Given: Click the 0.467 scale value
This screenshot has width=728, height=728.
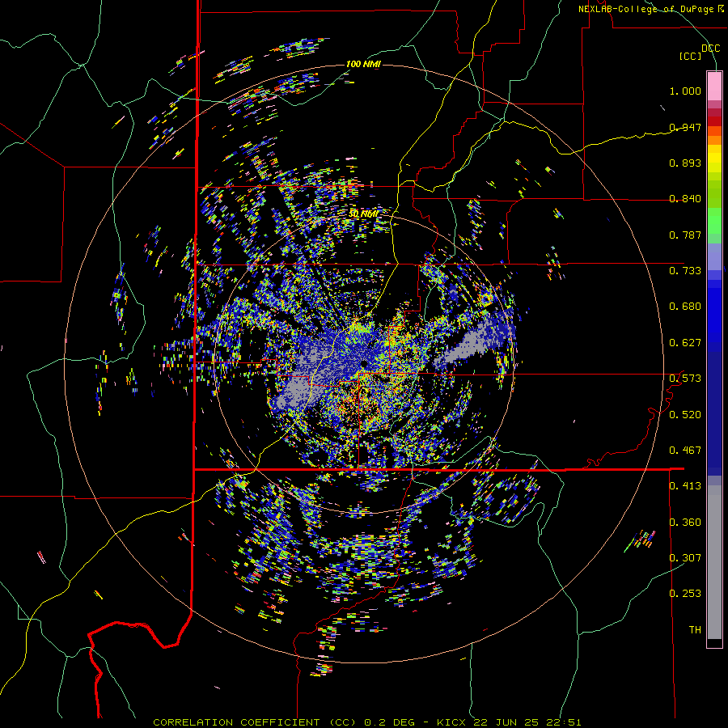Looking at the screenshot, I should coord(685,451).
